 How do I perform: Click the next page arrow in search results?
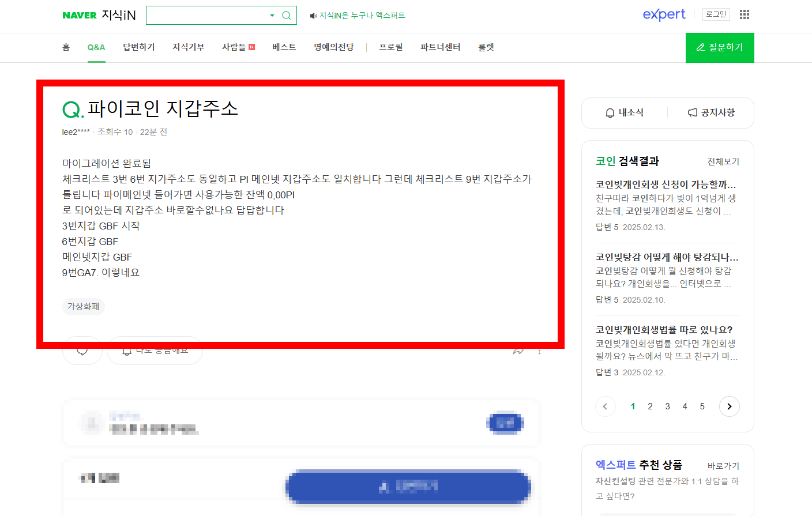pos(730,406)
